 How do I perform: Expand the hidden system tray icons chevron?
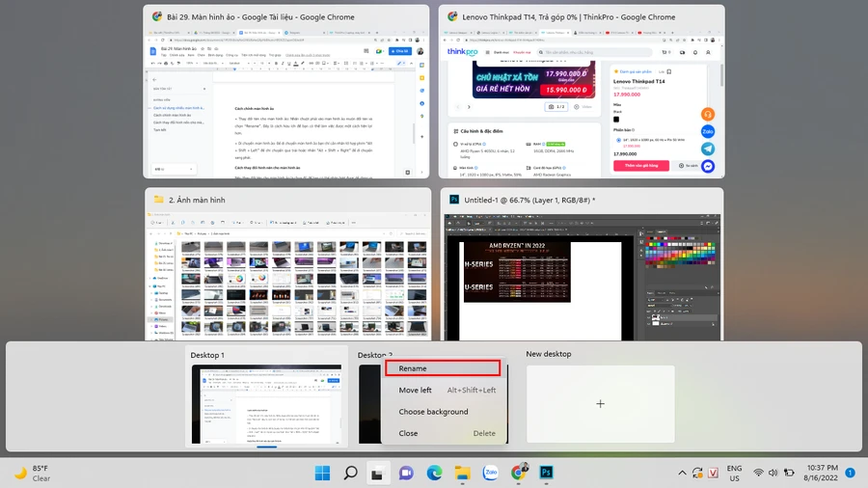682,474
